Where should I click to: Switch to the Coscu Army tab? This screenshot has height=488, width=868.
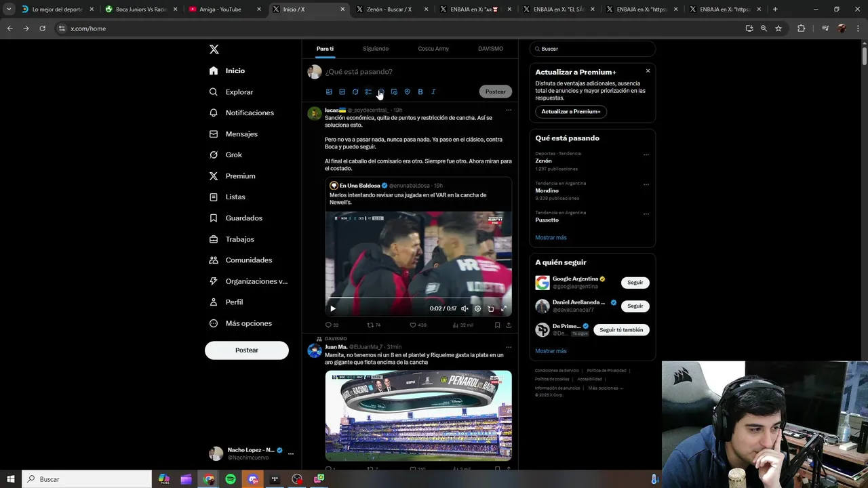(x=433, y=49)
